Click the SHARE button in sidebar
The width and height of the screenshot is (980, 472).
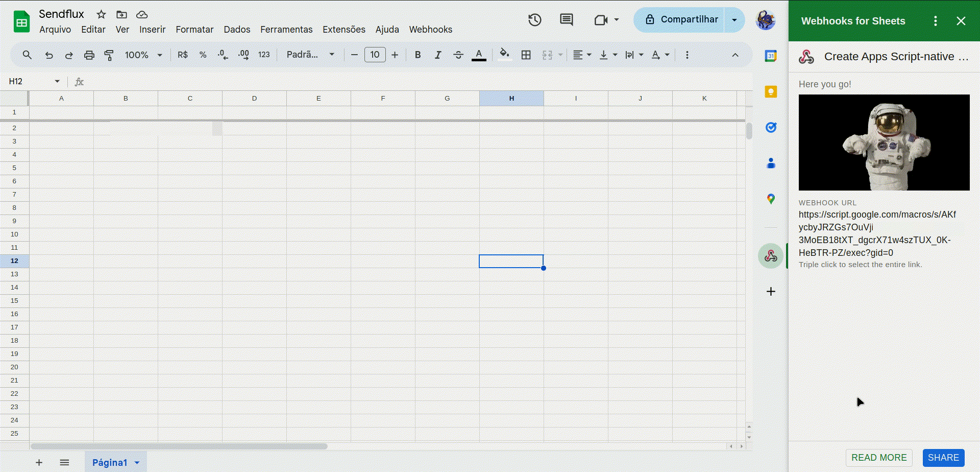(x=943, y=458)
